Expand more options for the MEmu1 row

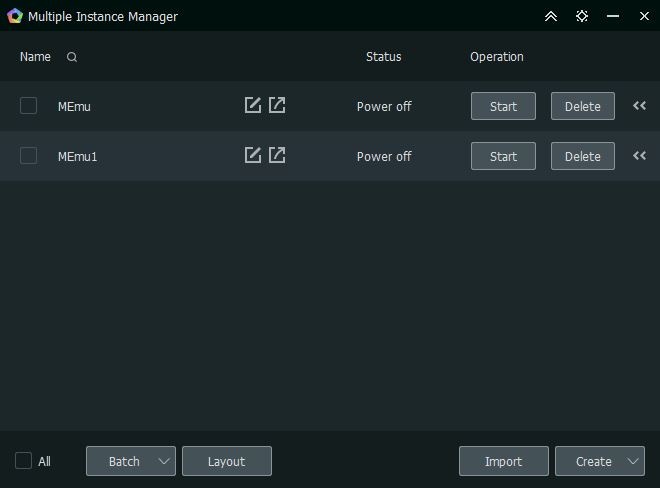(639, 156)
